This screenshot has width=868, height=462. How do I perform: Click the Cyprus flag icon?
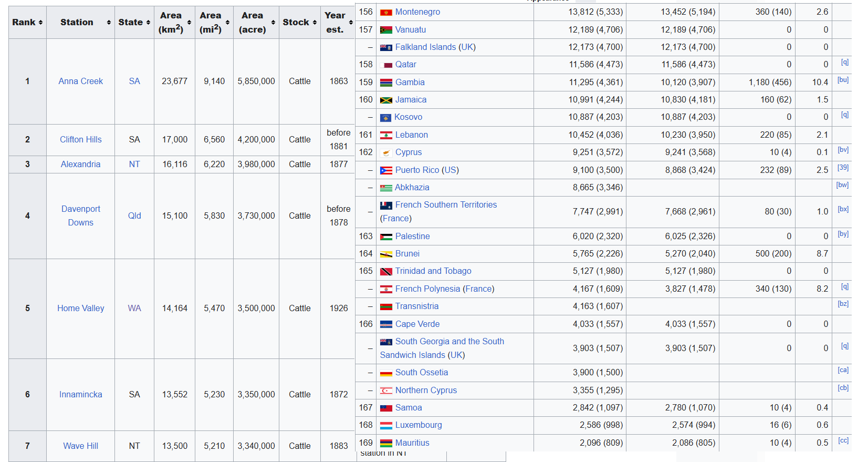click(x=386, y=152)
